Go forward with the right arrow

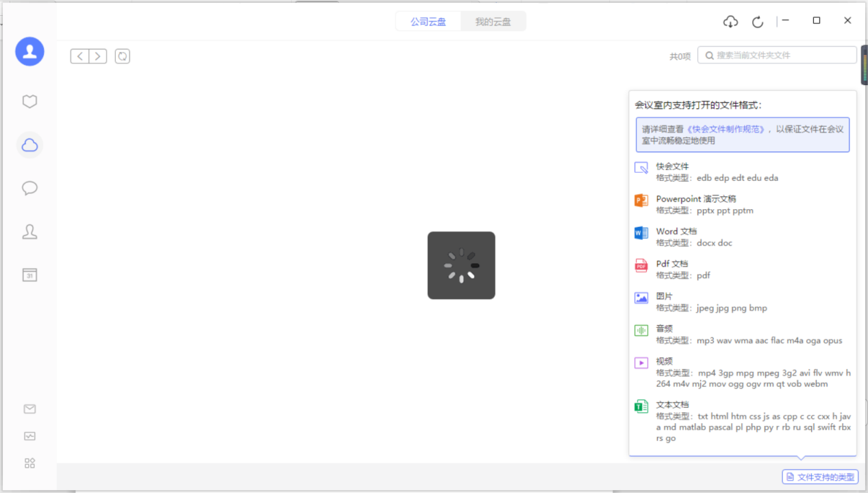coord(98,56)
